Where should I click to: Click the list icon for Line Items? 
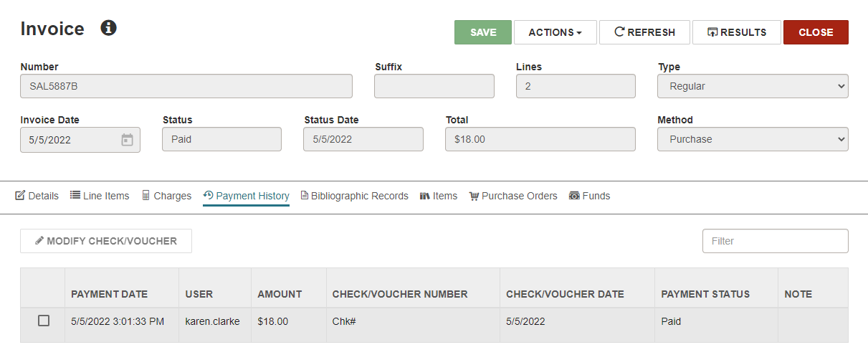[75, 195]
